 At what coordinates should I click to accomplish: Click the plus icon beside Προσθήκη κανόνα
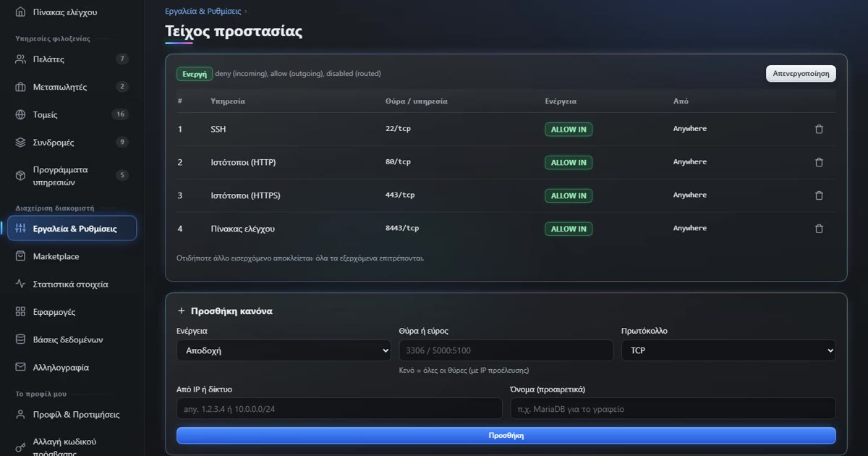[182, 311]
